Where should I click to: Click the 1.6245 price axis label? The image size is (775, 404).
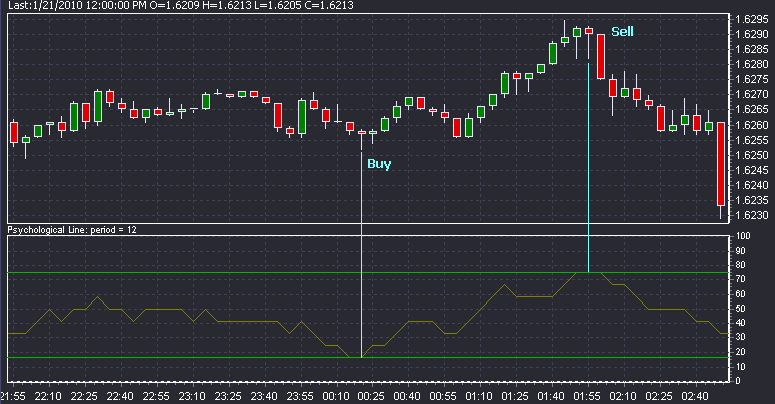point(752,170)
